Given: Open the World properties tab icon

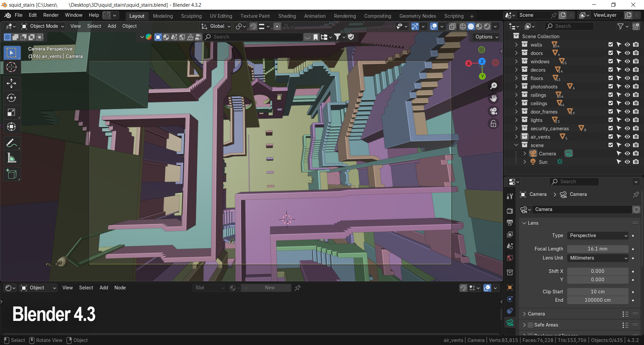Looking at the screenshot, I should (510, 258).
